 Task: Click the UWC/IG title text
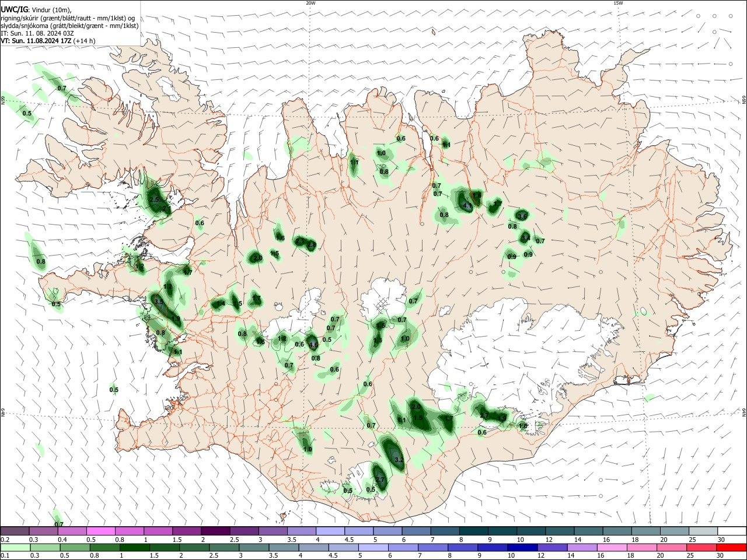click(x=14, y=9)
